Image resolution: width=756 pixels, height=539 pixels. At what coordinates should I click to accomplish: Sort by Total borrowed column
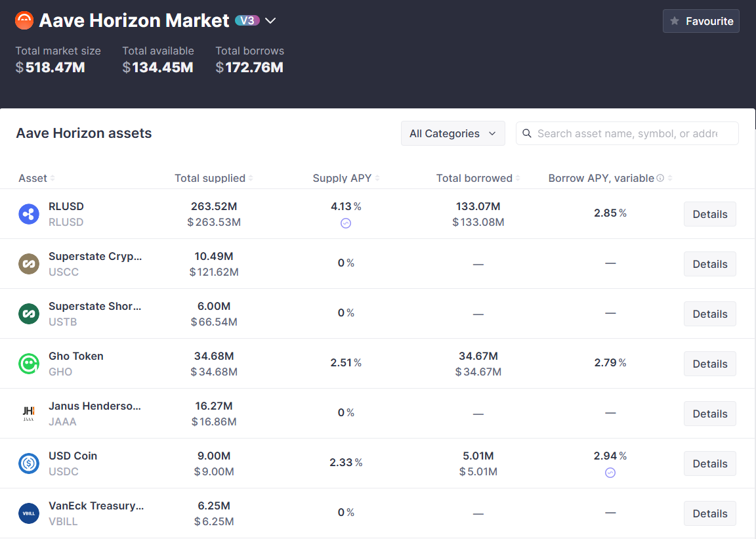tap(478, 179)
